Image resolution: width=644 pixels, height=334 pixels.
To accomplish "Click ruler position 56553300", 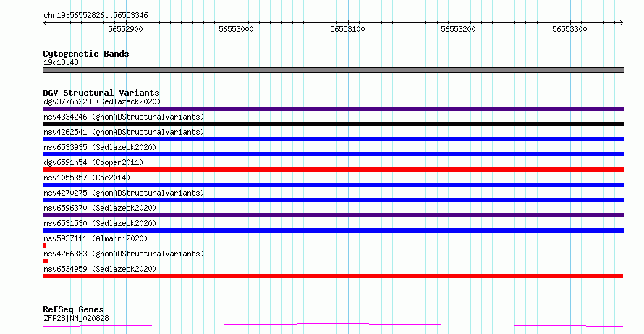I will 569,29.
